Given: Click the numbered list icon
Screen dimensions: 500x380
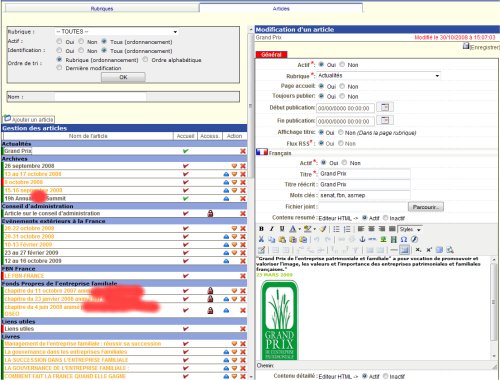Looking at the screenshot, I should click(347, 229).
